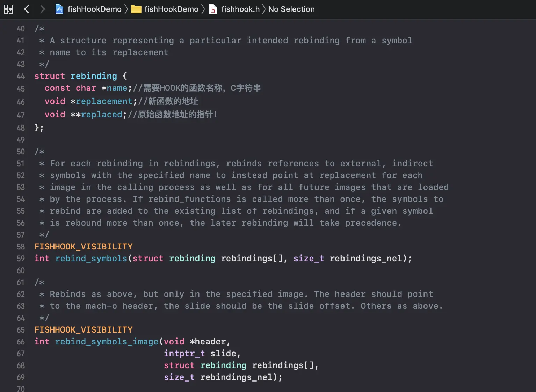Viewport: 536px width, 392px height.
Task: Click the rebind_symbols_image function name
Action: (x=107, y=342)
